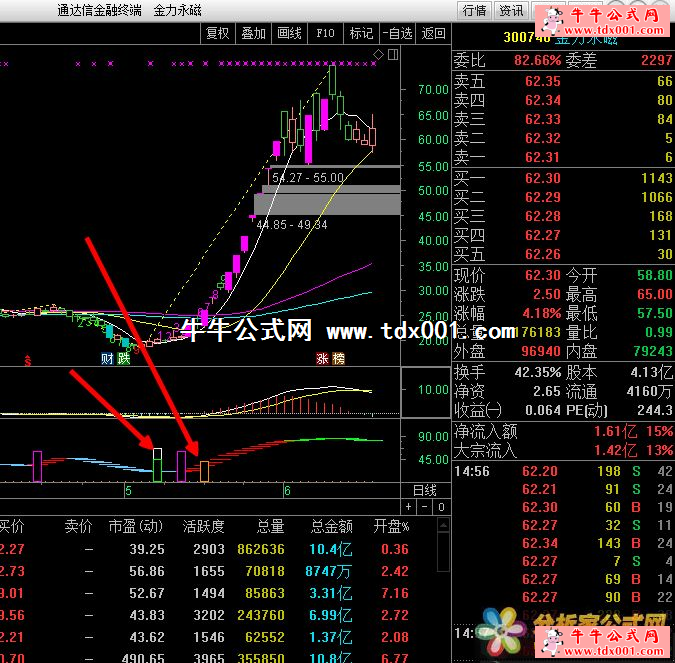Zoom in chart with plus button
Screen dimensions: 675x663
408,507
